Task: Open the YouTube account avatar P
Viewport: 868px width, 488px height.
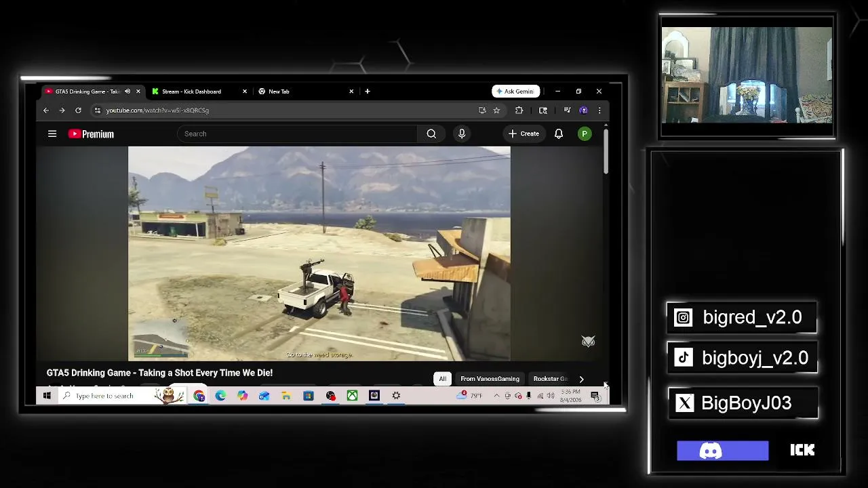Action: (585, 134)
